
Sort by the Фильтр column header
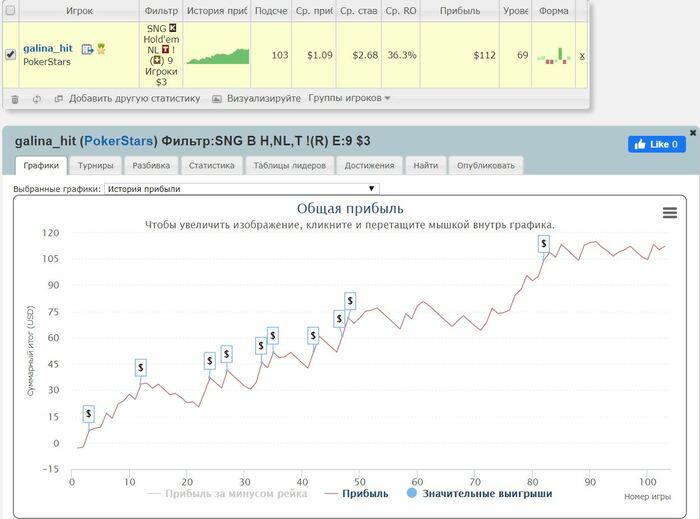pyautogui.click(x=161, y=11)
